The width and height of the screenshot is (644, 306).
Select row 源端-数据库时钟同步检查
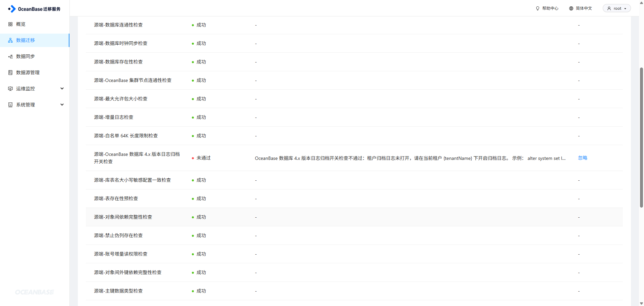tap(354, 43)
